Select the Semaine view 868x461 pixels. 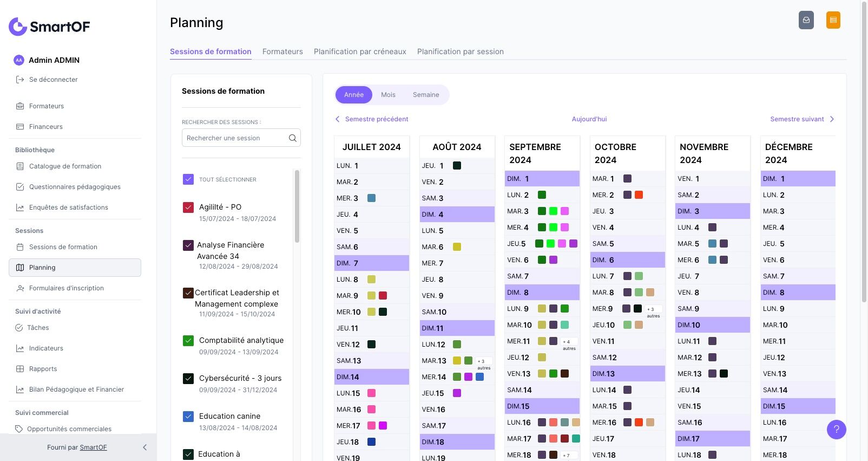coord(426,95)
